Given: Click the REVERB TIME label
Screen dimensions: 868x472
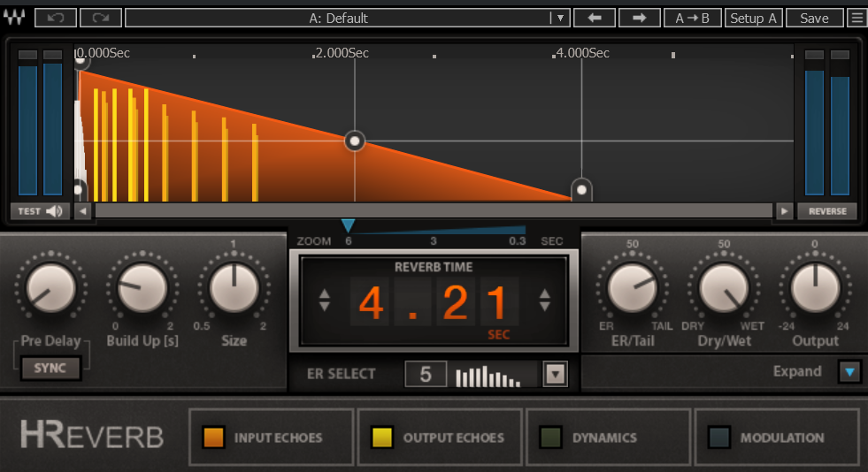Looking at the screenshot, I should 434,267.
